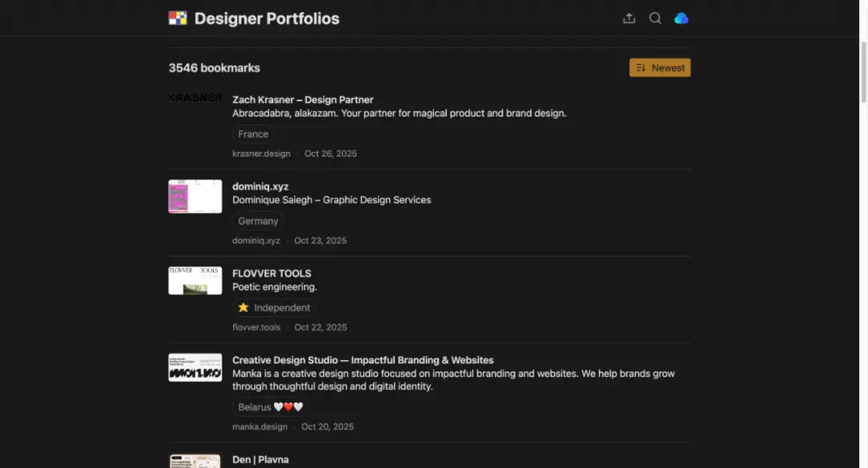Click the manka.design domain text
The height and width of the screenshot is (468, 868).
coord(260,426)
